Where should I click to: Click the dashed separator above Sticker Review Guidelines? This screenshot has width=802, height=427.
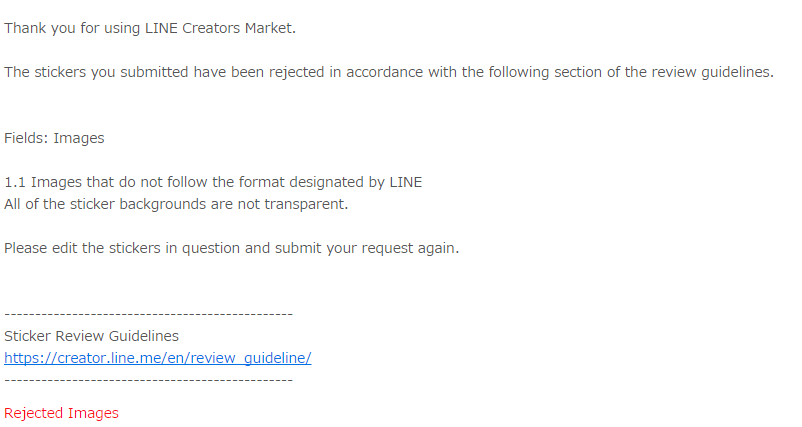tap(148, 314)
